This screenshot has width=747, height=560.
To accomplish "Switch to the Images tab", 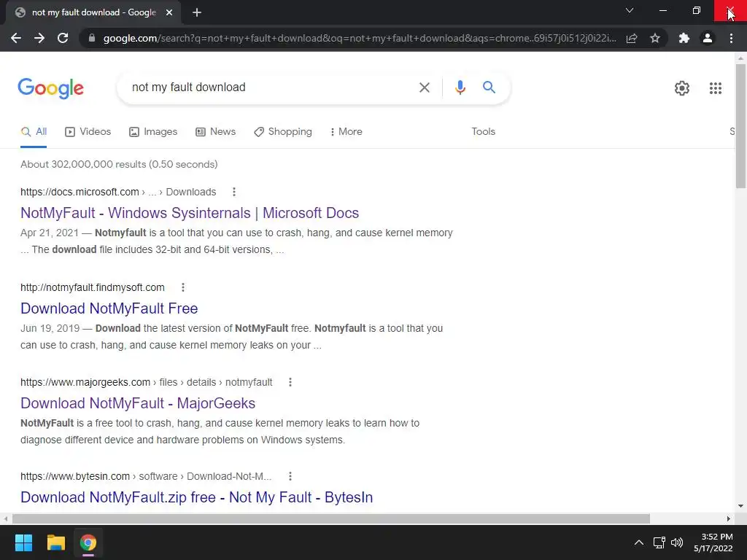I will click(153, 132).
